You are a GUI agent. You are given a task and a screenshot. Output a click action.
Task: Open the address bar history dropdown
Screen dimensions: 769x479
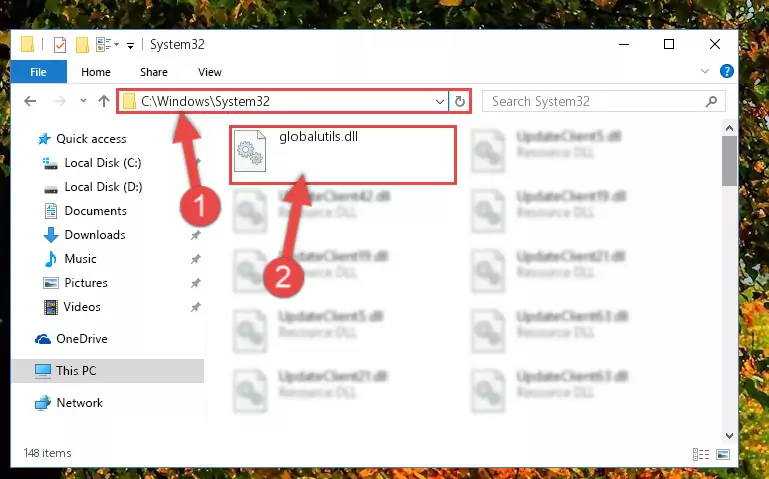[x=439, y=101]
